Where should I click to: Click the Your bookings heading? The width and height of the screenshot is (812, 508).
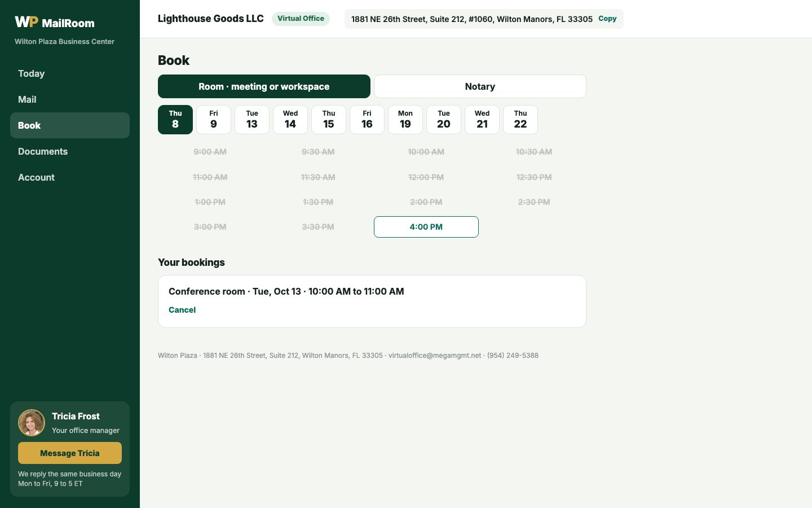tap(191, 262)
